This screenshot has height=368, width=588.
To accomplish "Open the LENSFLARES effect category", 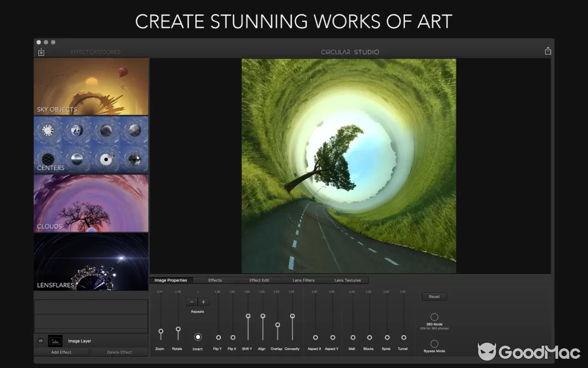I will (90, 261).
